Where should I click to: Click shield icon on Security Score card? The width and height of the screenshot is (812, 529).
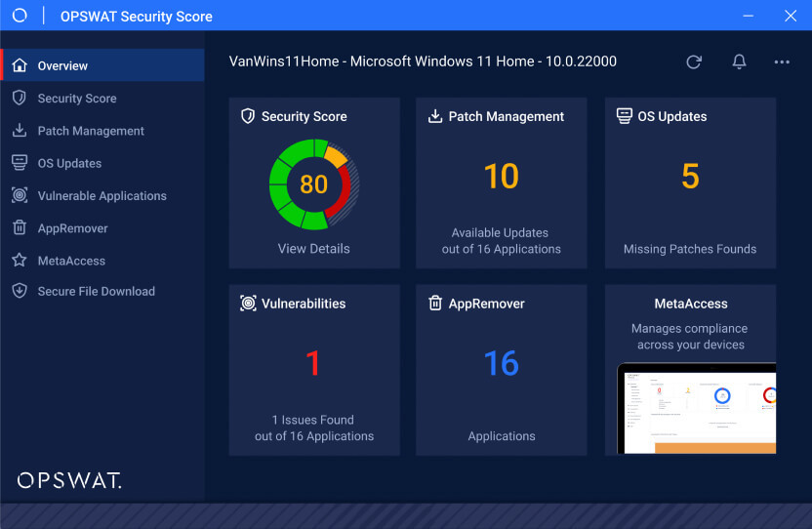[248, 116]
